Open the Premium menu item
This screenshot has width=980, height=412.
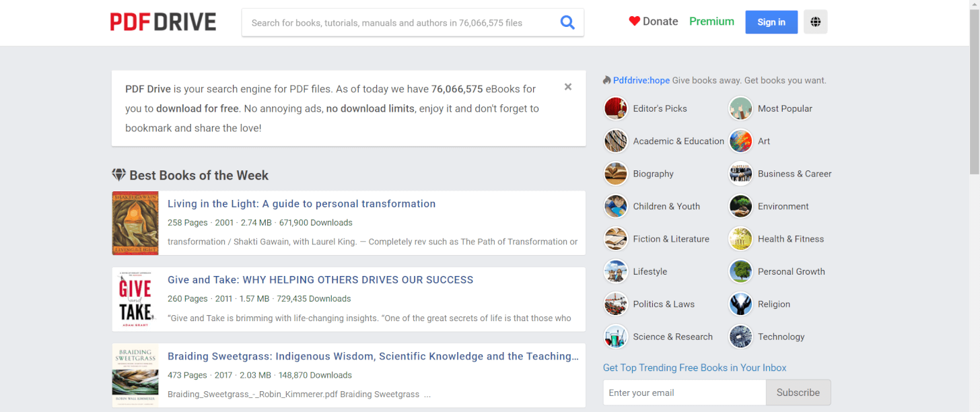pyautogui.click(x=711, y=22)
